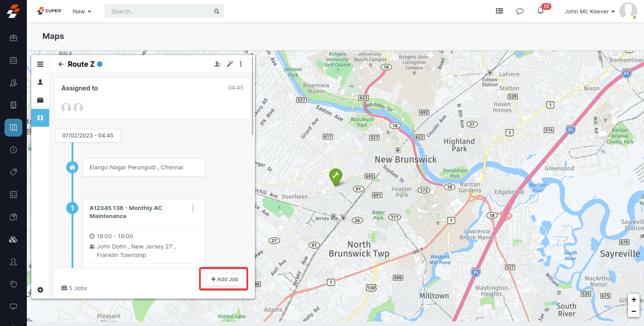
Task: Click the magic wand optimize route icon
Action: pyautogui.click(x=229, y=64)
